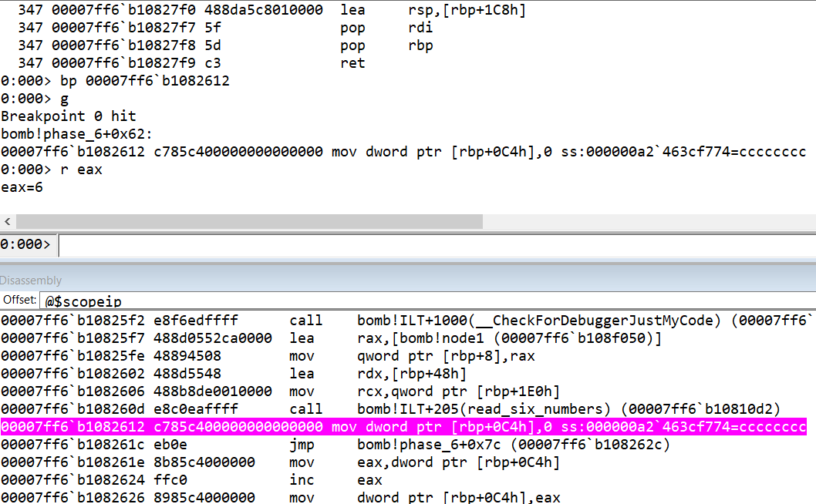Screen dimensions: 816x504
Task: Select the magenta highlighted current instruction line
Action: point(403,427)
